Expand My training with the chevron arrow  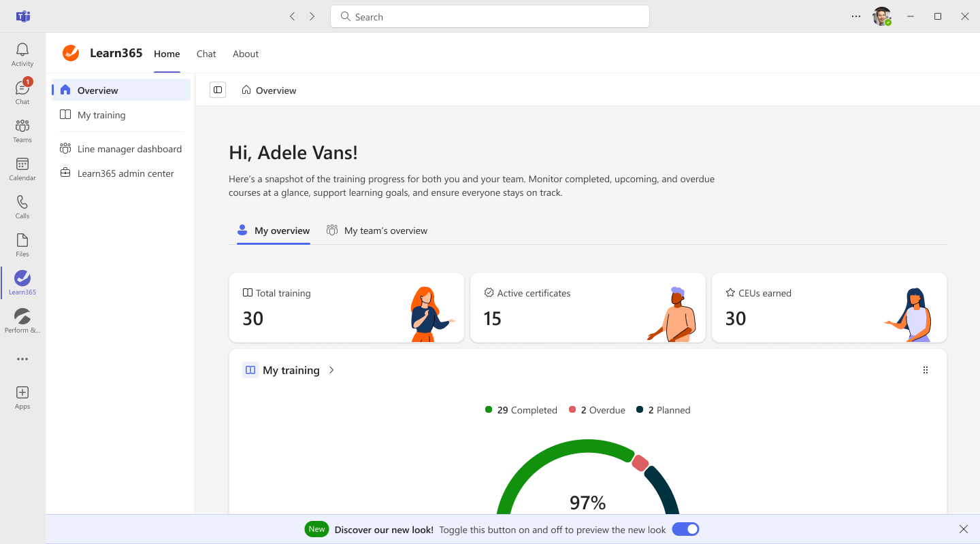click(x=331, y=370)
